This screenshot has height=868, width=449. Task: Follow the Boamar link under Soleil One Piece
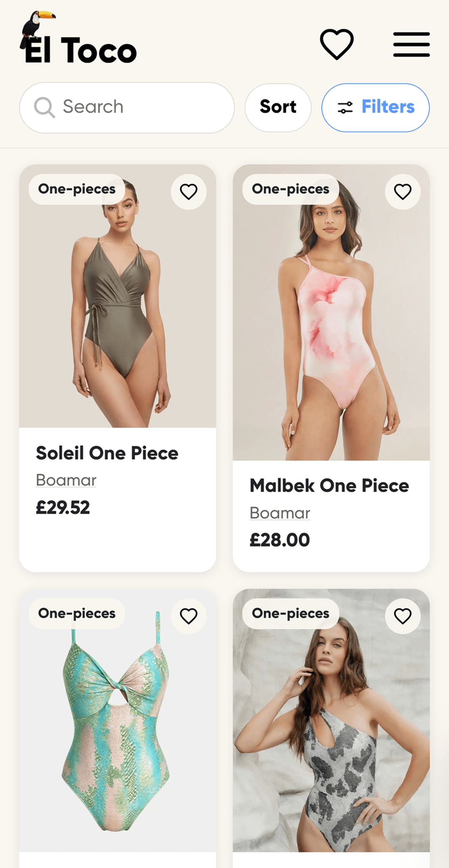pos(66,480)
